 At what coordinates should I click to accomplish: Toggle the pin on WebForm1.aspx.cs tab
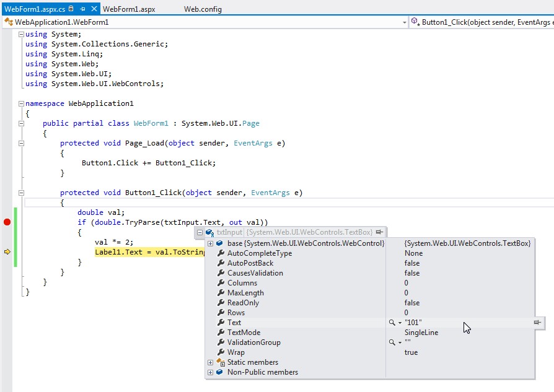pyautogui.click(x=82, y=9)
